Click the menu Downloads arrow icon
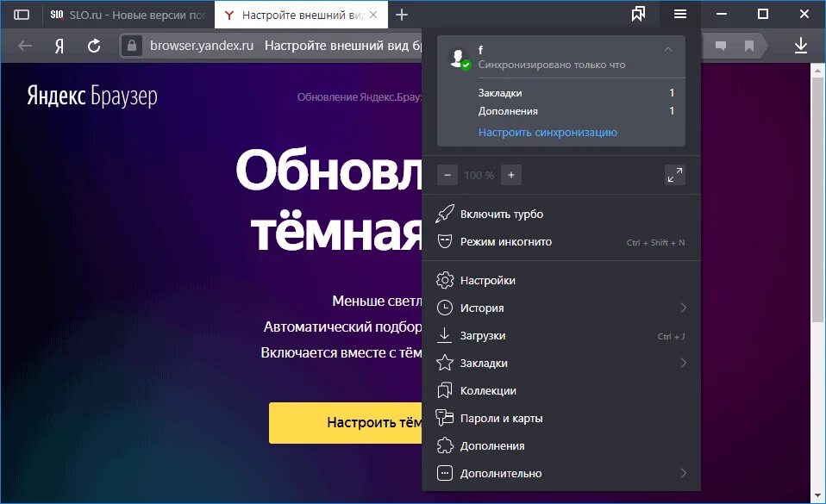Viewport: 826px width, 504px height. click(x=445, y=335)
